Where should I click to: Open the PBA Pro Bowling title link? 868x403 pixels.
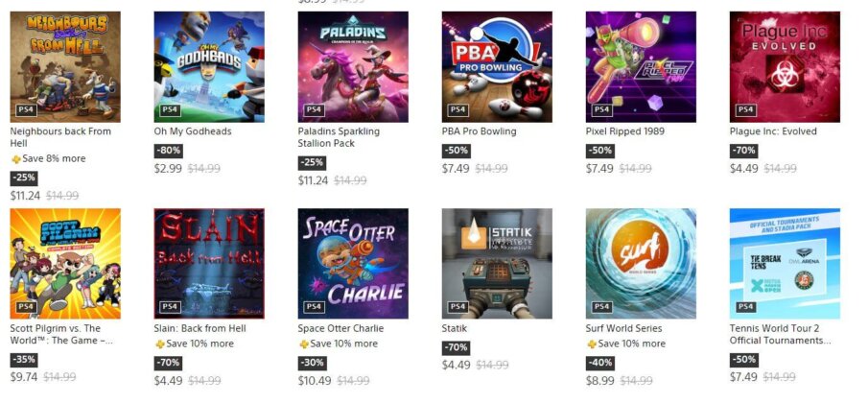479,131
